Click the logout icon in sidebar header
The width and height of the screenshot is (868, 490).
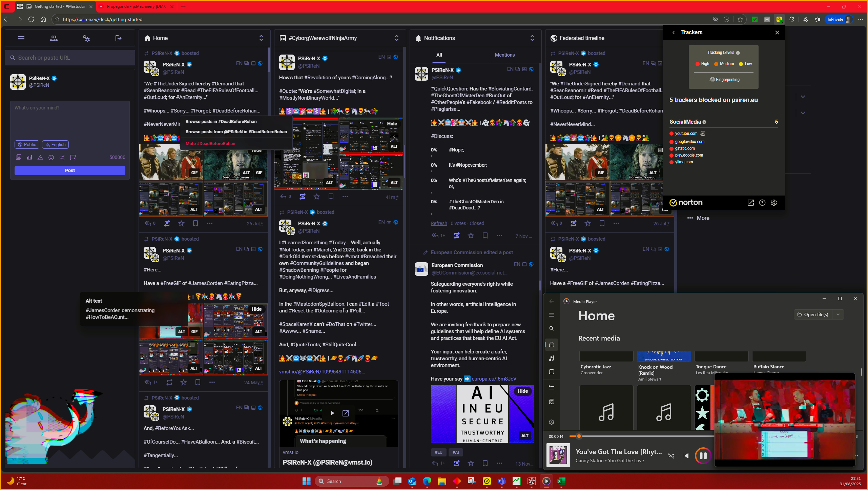(x=118, y=38)
